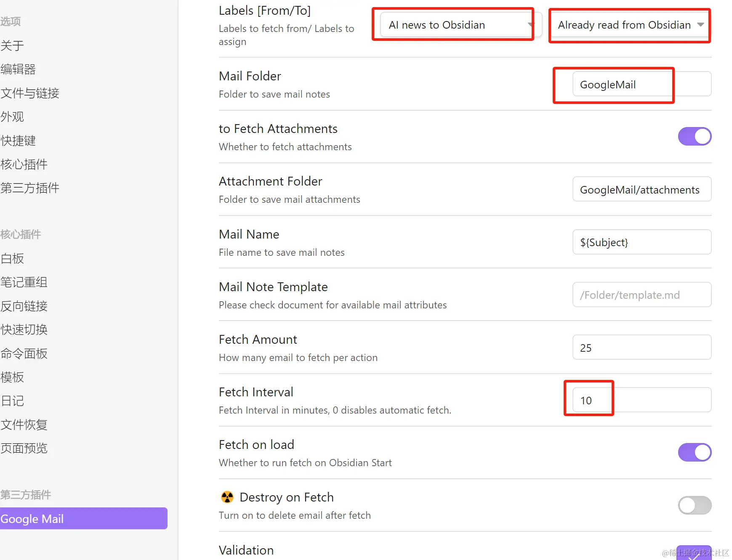Open the 核心插件 options tab
Viewport: 732px width, 560px height.
point(24,164)
